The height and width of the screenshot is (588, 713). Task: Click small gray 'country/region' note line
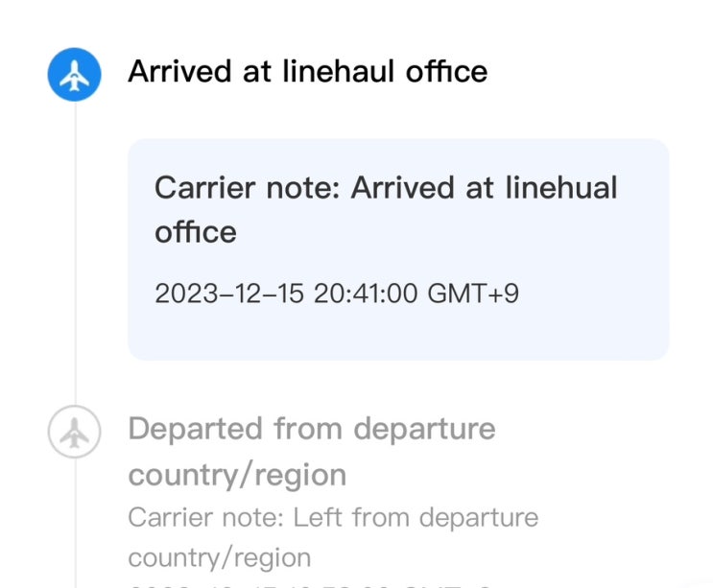pyautogui.click(x=220, y=557)
